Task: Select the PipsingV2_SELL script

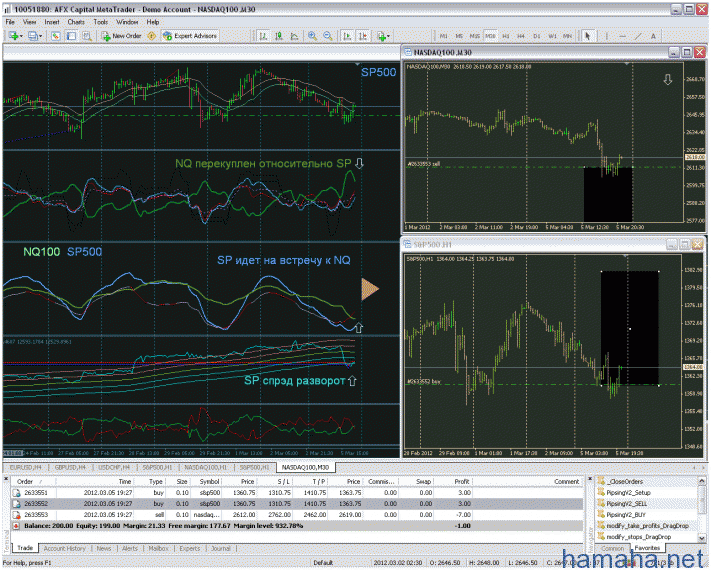Action: tap(627, 503)
